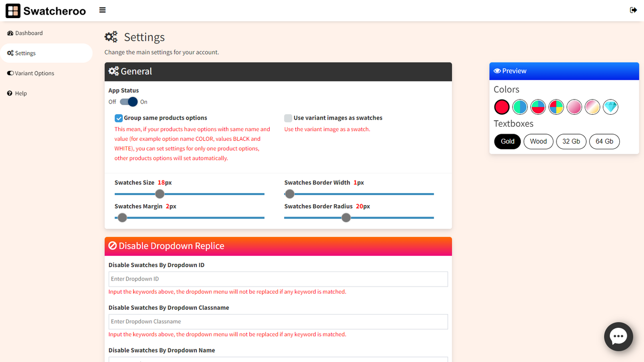Click the 64 Gb preview button
The image size is (644, 362).
604,141
